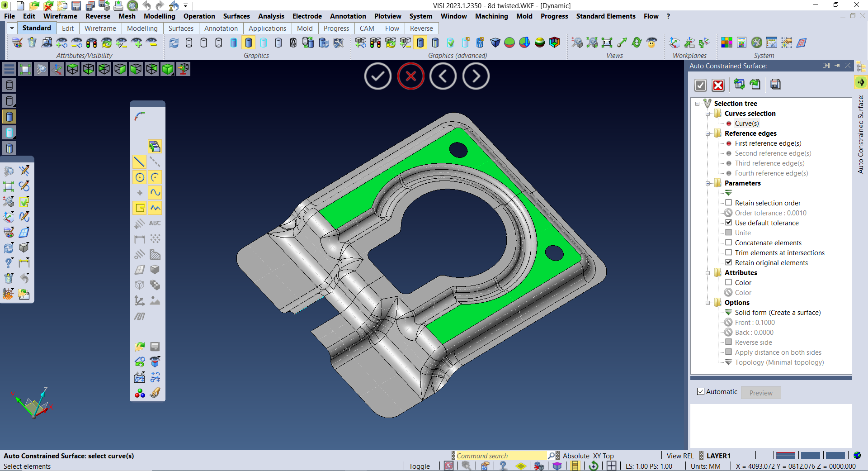868x471 pixels.
Task: Collapse the Options node
Action: click(x=708, y=303)
